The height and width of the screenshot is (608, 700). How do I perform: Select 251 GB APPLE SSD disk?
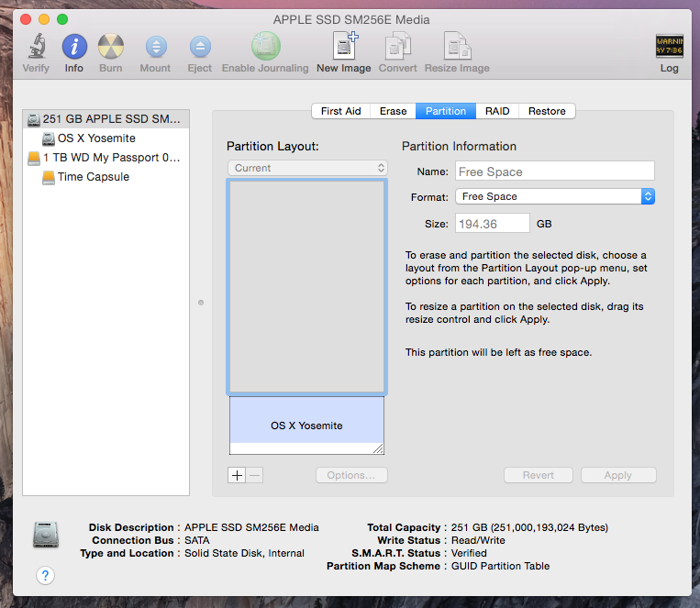[x=106, y=119]
